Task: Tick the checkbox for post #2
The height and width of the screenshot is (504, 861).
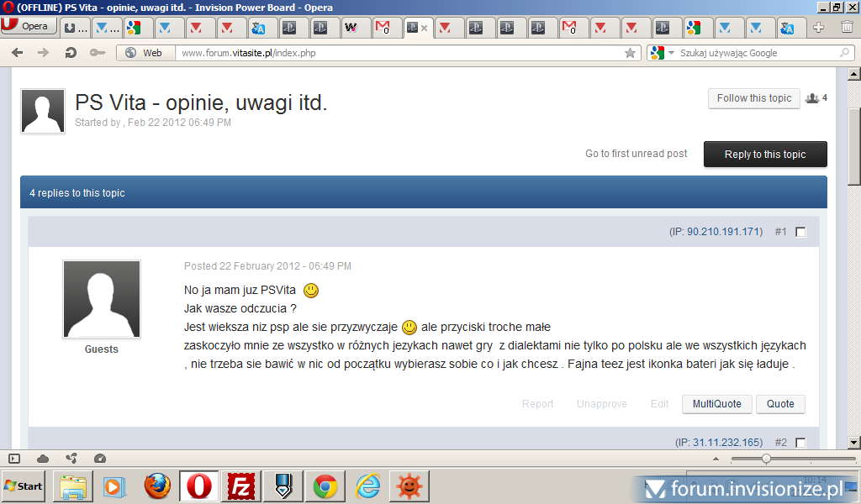Action: coord(800,443)
